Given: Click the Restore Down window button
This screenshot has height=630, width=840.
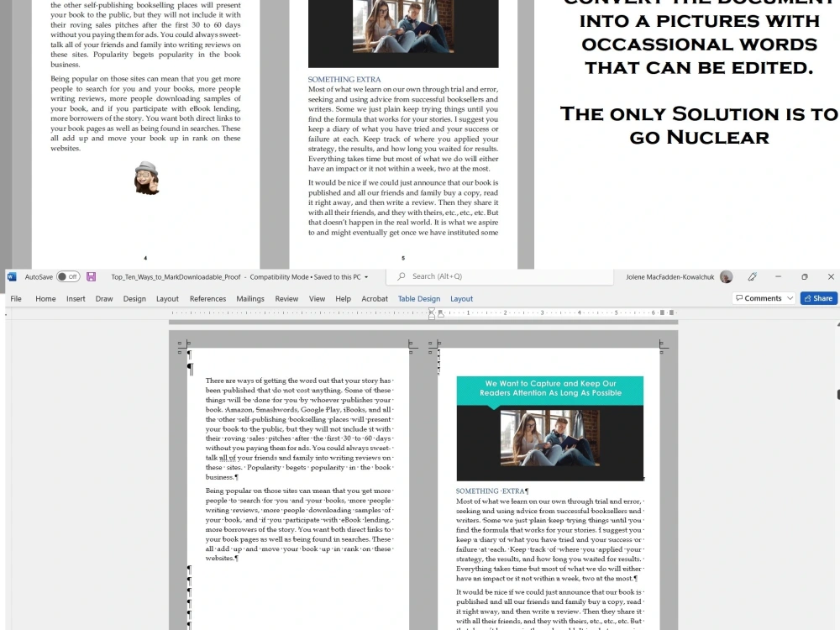Looking at the screenshot, I should tap(804, 276).
